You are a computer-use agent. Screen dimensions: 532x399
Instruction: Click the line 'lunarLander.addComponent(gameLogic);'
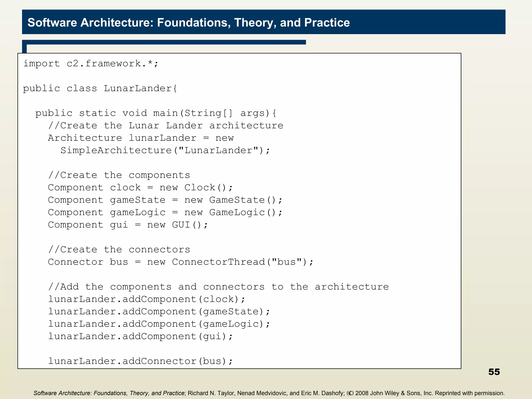coord(159,324)
